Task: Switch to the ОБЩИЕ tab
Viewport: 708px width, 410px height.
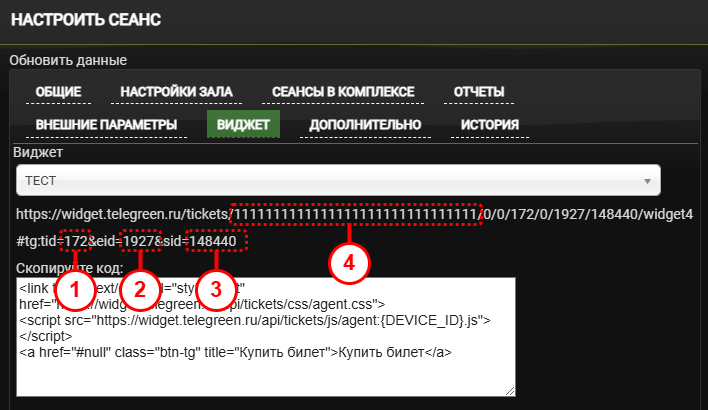Action: pyautogui.click(x=58, y=92)
